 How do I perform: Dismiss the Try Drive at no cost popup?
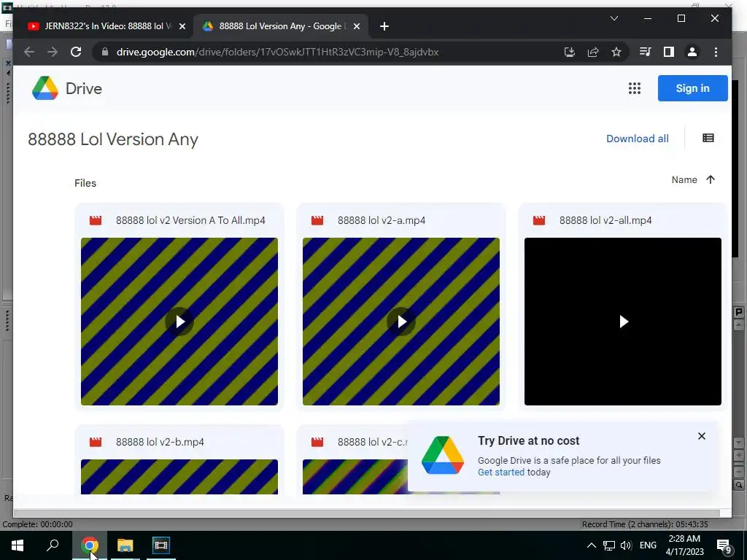701,436
